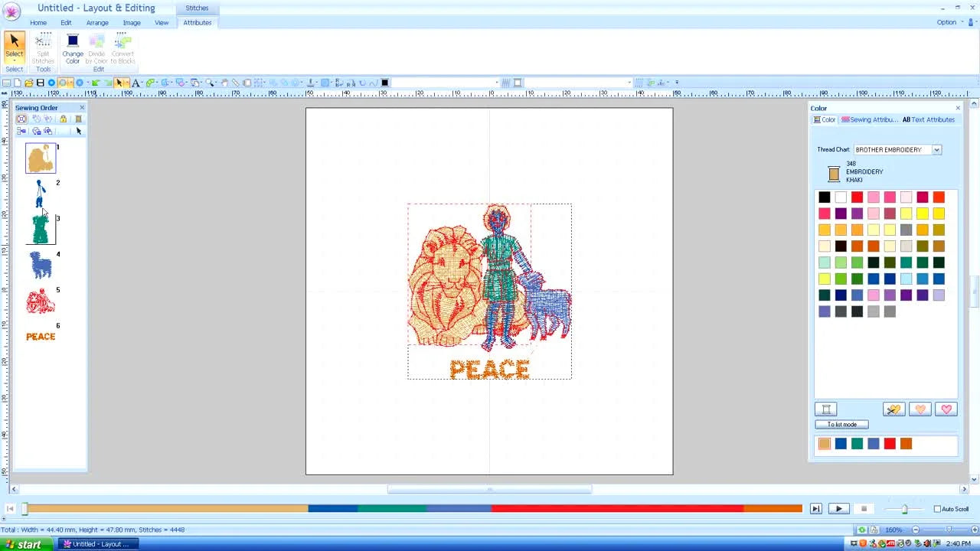Select the Text tool in the toolbar

coord(136,82)
